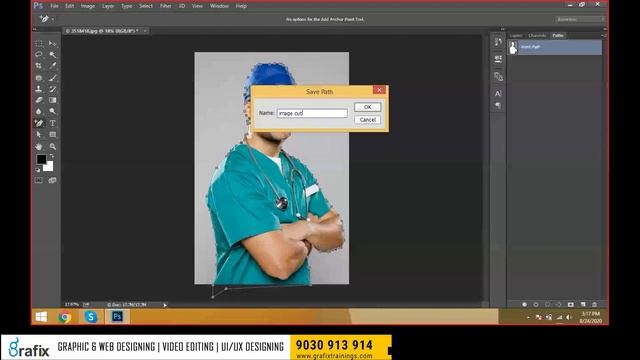Viewport: 640px width, 360px height.
Task: Select the Work Path row
Action: click(555, 47)
